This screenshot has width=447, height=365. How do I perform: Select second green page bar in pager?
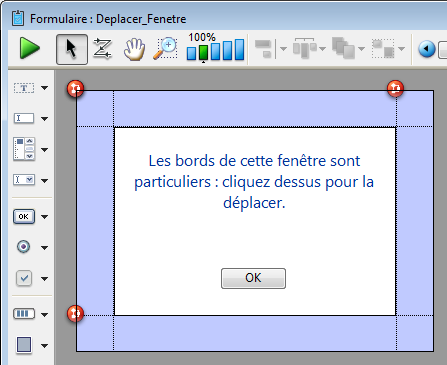tap(203, 52)
